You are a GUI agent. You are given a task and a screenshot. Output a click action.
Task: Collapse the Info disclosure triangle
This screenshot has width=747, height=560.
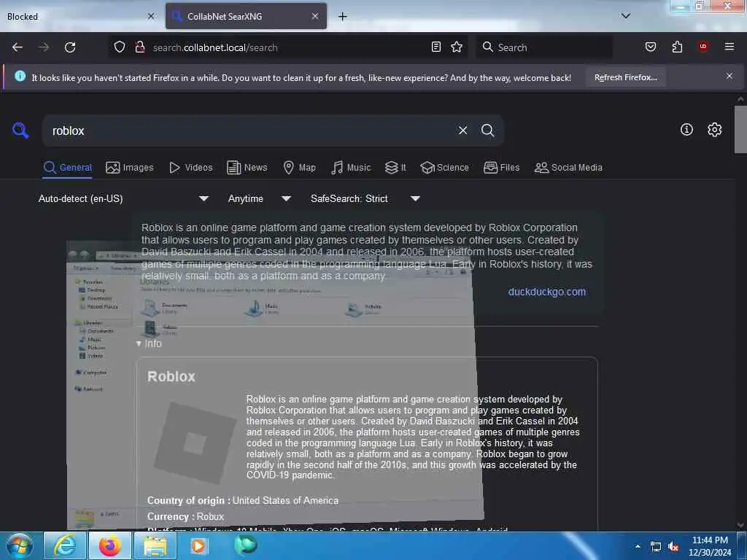click(138, 343)
